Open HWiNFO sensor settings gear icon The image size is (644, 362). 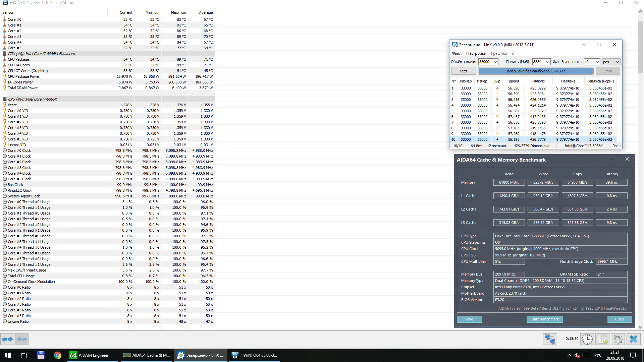618,339
